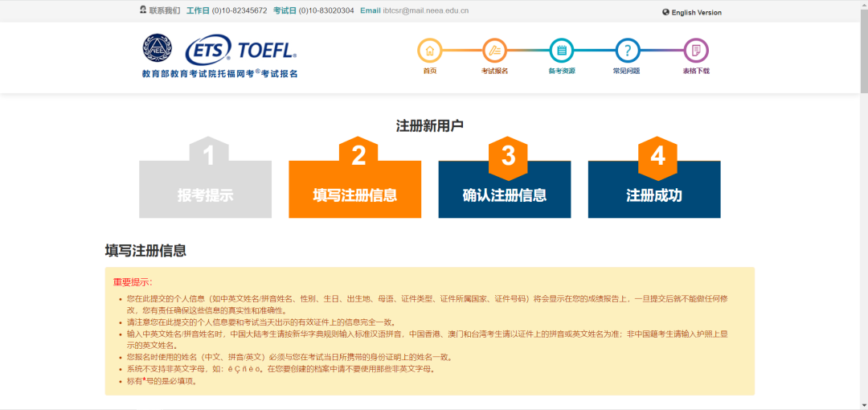
Task: Click the 考试报名 pencil icon
Action: click(495, 51)
